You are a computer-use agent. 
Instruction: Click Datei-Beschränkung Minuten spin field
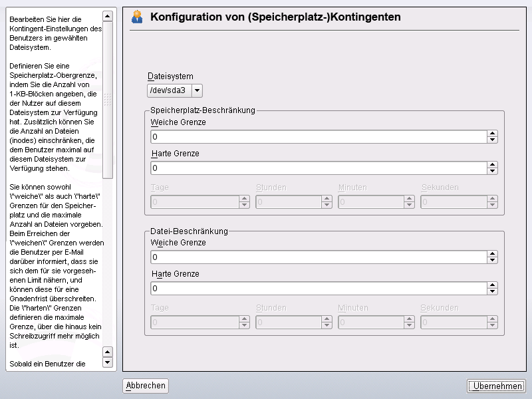[371, 323]
